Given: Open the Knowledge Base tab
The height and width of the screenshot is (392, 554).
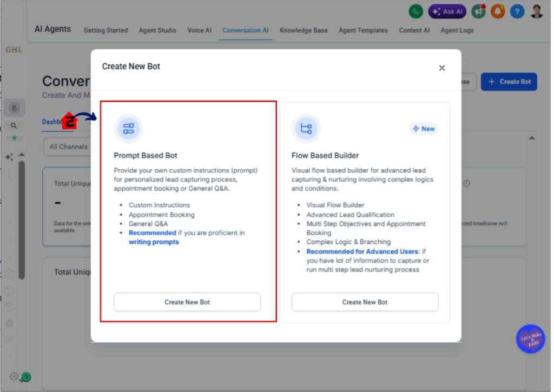Looking at the screenshot, I should [x=304, y=30].
